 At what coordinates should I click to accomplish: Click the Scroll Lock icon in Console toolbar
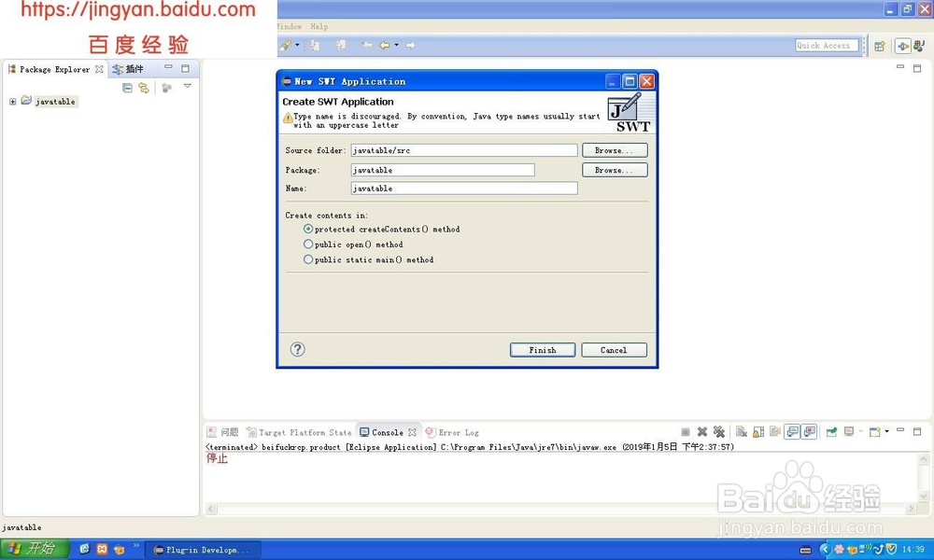pyautogui.click(x=757, y=431)
